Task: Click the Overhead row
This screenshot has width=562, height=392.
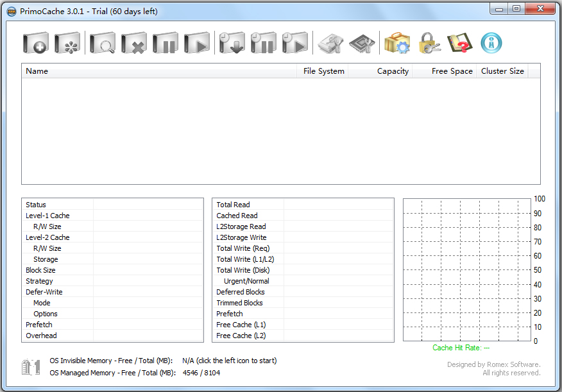Action: tap(112, 336)
